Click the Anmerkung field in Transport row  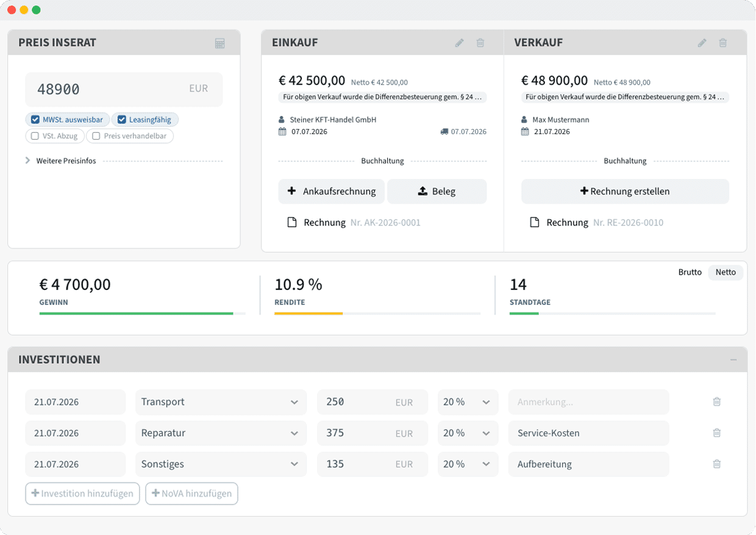[589, 402]
